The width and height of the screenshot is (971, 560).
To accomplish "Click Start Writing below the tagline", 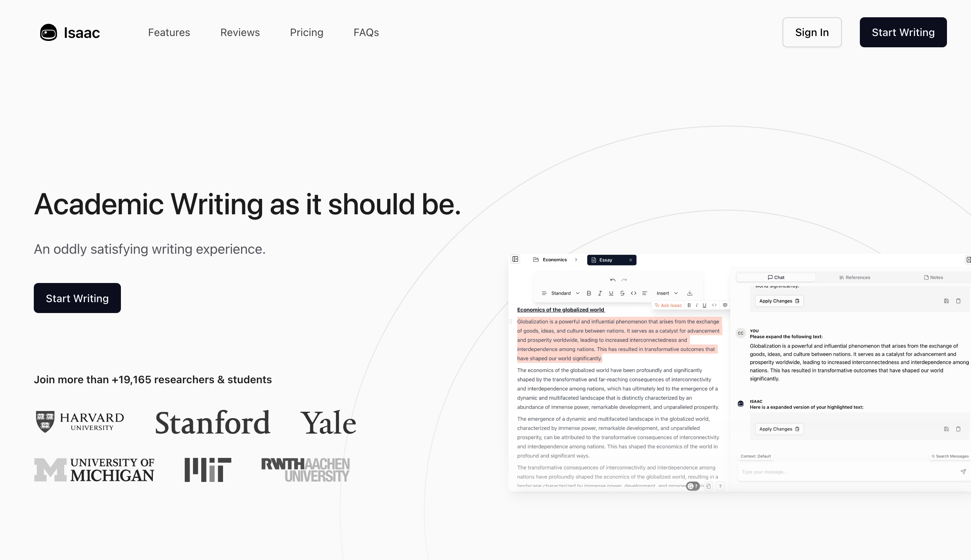I will point(77,298).
